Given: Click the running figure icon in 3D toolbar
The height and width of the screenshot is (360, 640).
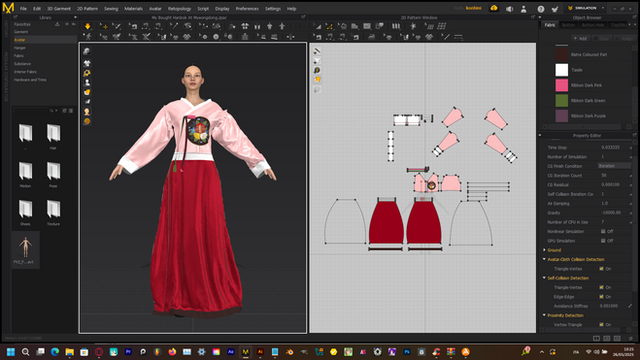Looking at the screenshot, I should click(x=88, y=37).
